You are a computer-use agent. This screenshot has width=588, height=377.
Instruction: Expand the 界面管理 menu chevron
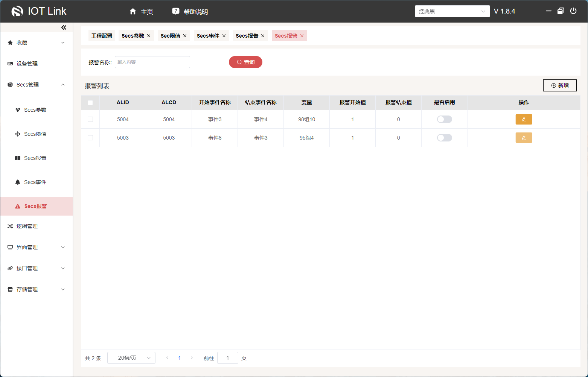tap(63, 247)
